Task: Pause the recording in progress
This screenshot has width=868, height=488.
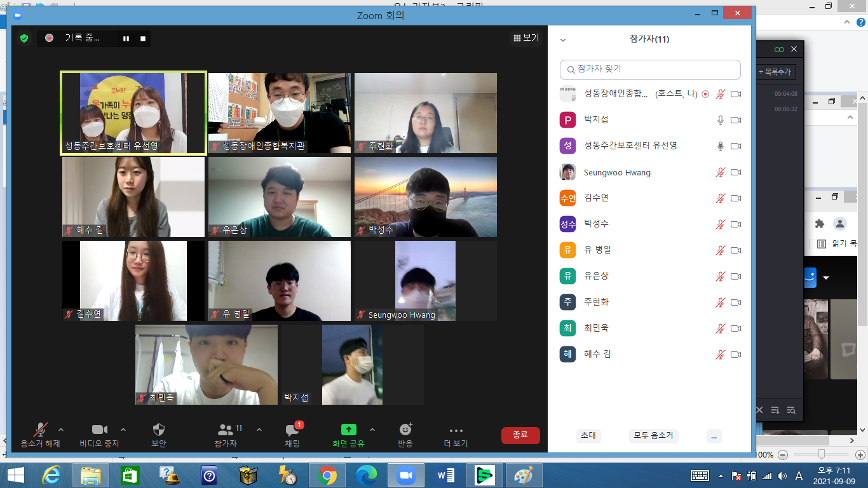Action: pos(126,39)
